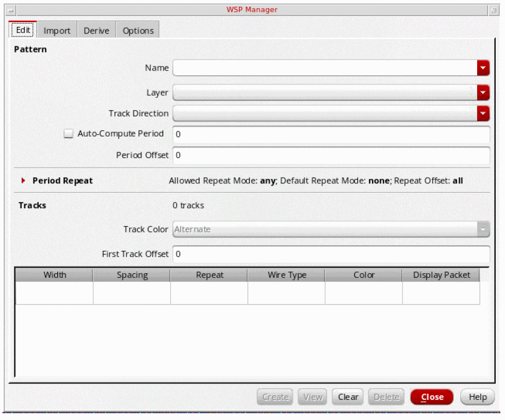Click the Display Packet column header
505x420 pixels.
441,275
